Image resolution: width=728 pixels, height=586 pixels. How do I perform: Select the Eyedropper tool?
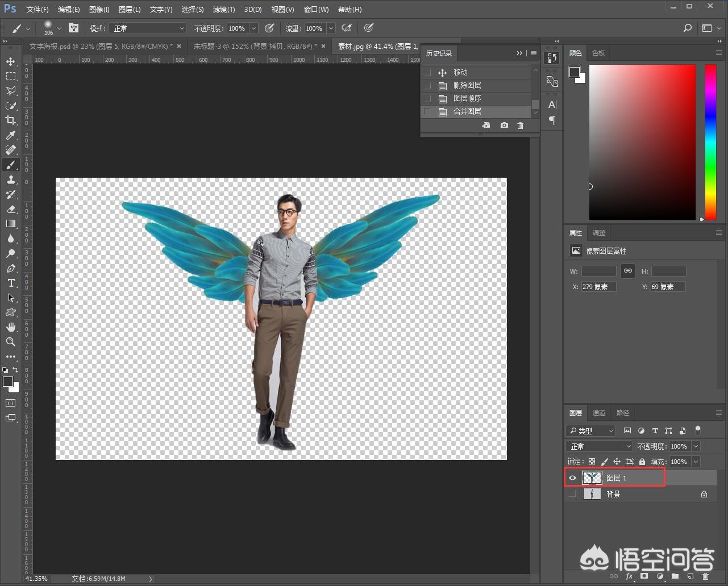[x=10, y=135]
